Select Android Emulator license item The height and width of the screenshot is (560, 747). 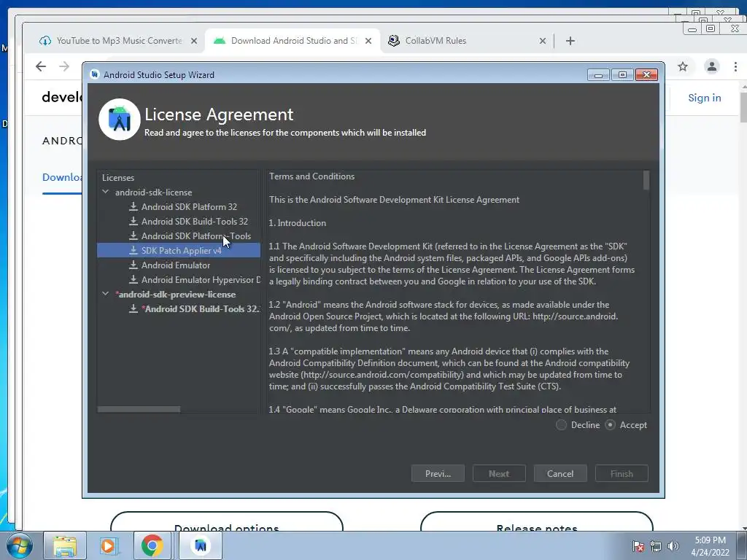176,265
